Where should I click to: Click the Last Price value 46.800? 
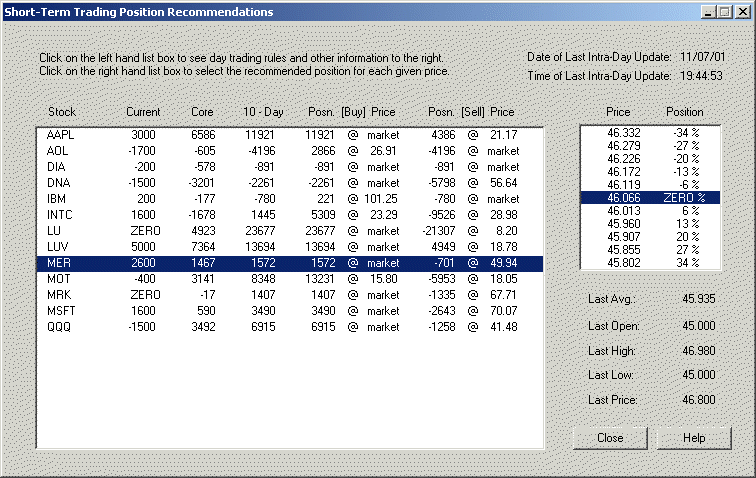point(699,400)
